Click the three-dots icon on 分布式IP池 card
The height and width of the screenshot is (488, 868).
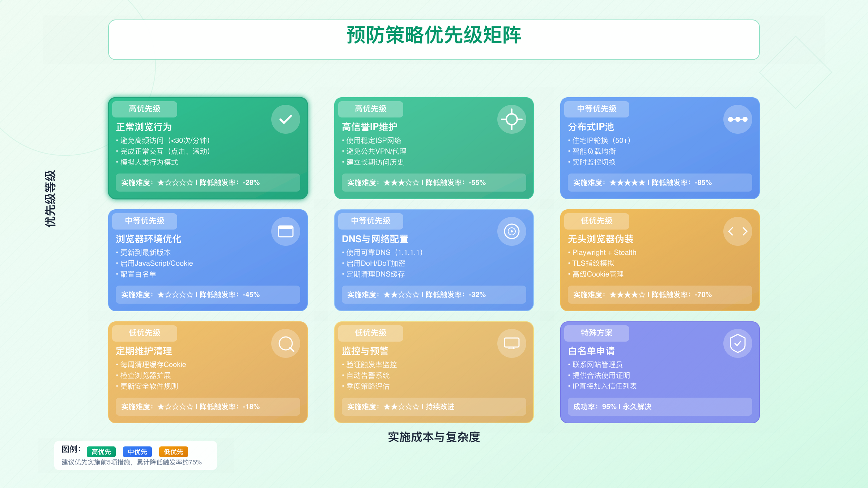point(737,119)
